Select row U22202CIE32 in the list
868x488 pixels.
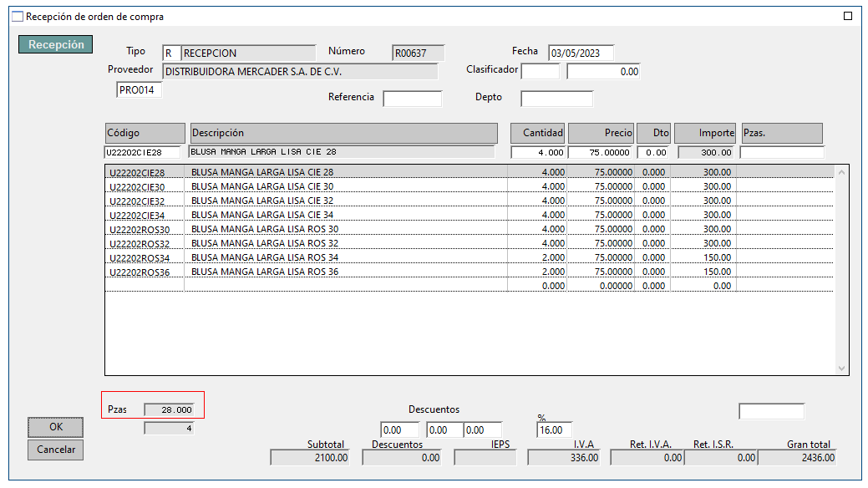[x=470, y=201]
